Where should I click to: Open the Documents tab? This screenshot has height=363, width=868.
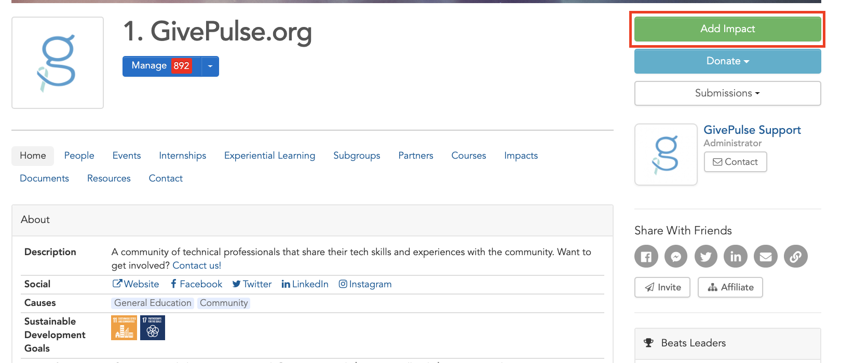44,178
